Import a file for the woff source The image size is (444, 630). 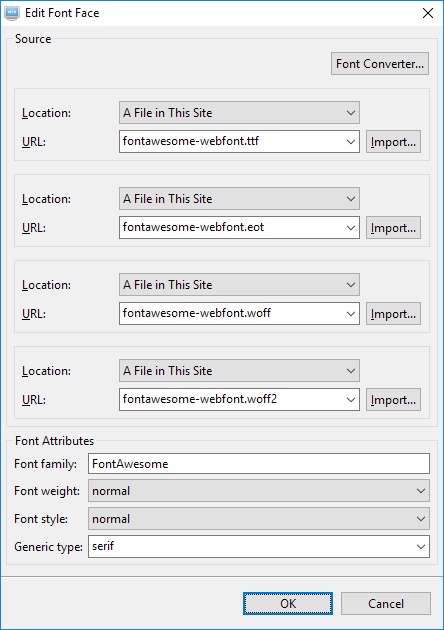click(393, 313)
